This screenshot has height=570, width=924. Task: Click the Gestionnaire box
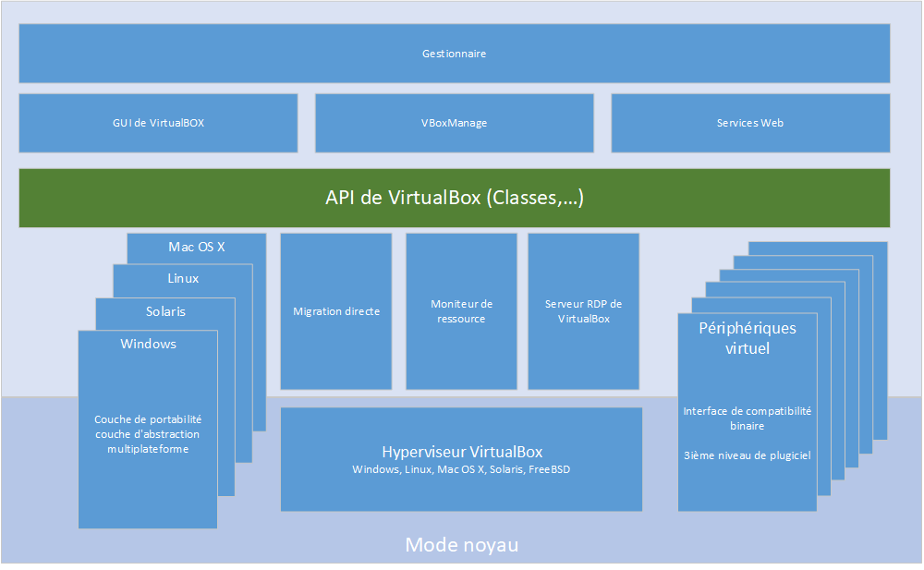455,53
